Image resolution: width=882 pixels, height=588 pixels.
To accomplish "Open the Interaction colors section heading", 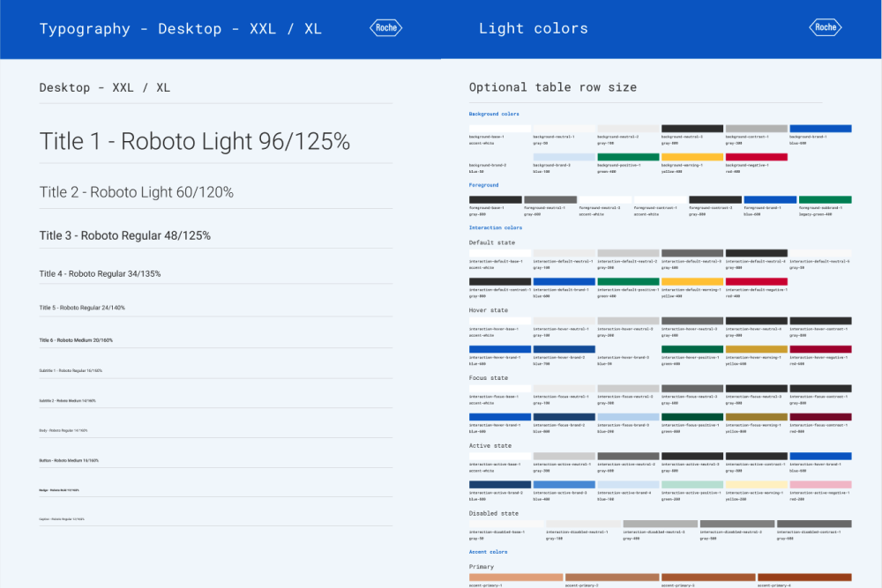I will (495, 227).
